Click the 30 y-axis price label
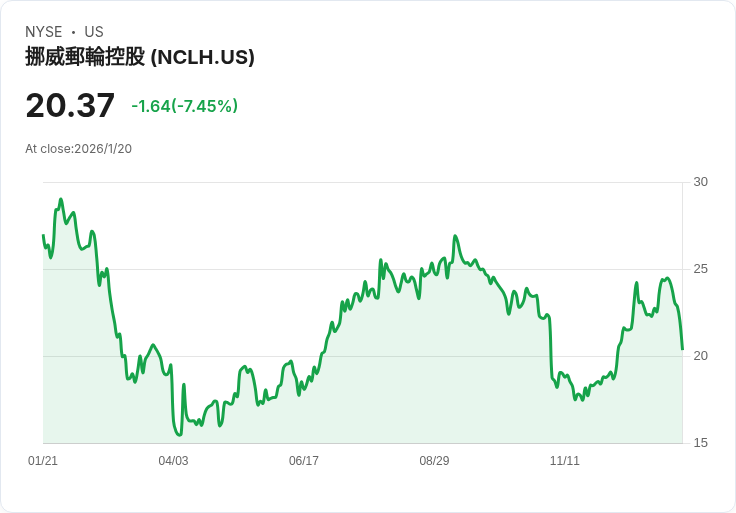The height and width of the screenshot is (513, 736). tap(700, 182)
